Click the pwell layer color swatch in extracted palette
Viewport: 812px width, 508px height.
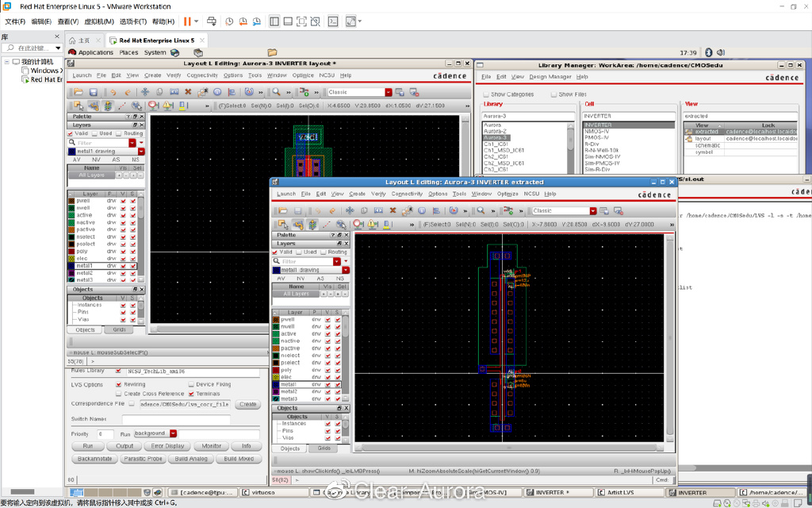[275, 320]
